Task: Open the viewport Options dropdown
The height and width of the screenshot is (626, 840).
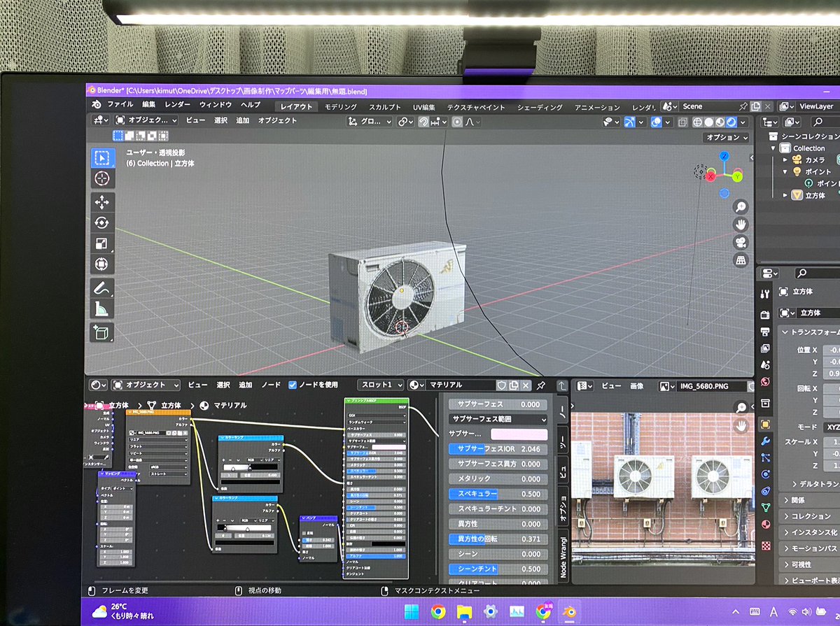Action: click(x=727, y=138)
